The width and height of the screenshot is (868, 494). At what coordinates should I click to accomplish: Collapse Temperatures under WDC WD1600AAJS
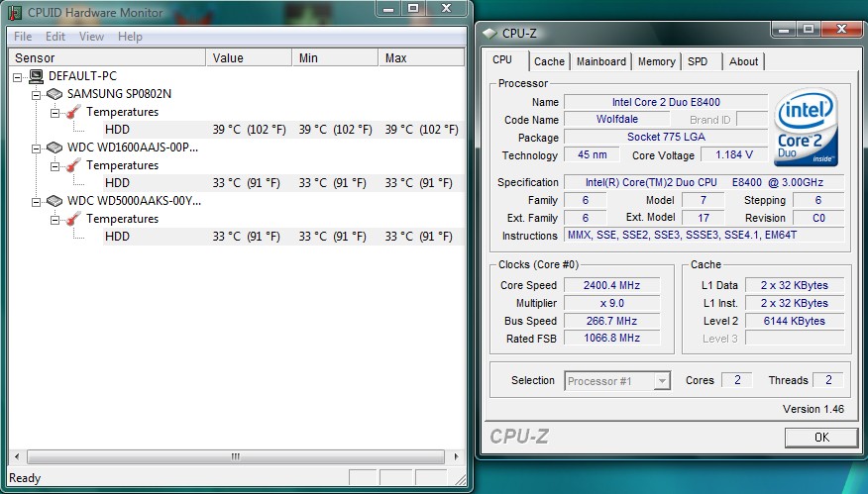tap(54, 166)
